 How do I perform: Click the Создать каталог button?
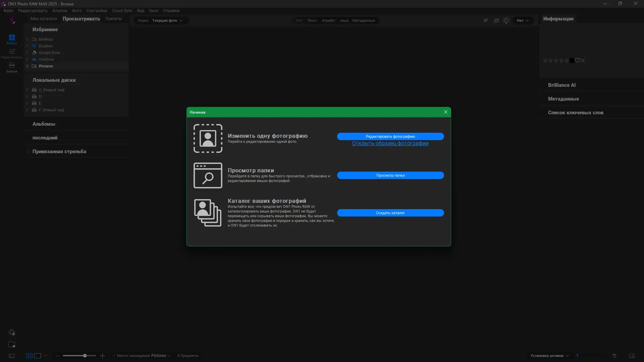[x=390, y=213]
